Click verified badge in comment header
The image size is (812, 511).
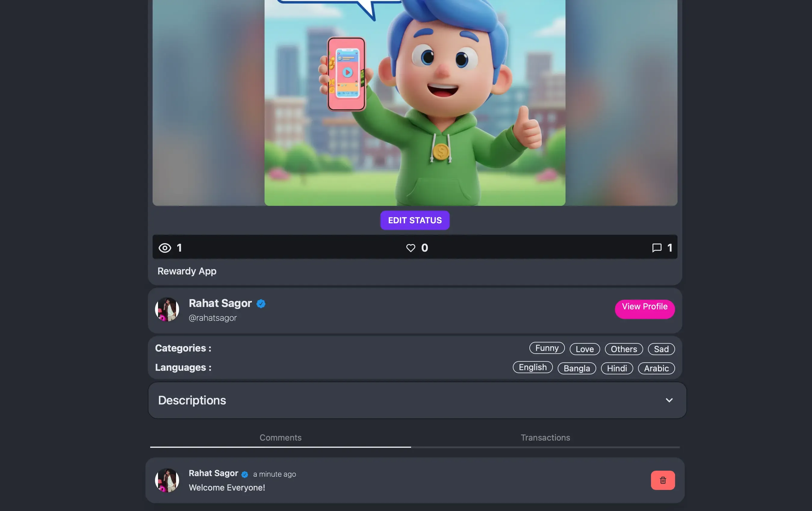[x=245, y=474]
